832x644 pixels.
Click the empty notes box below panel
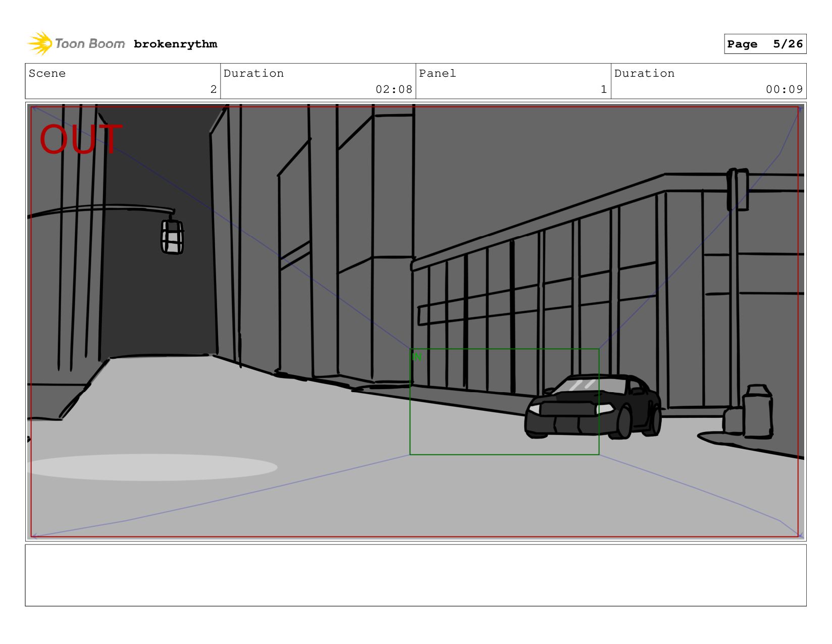point(415,575)
